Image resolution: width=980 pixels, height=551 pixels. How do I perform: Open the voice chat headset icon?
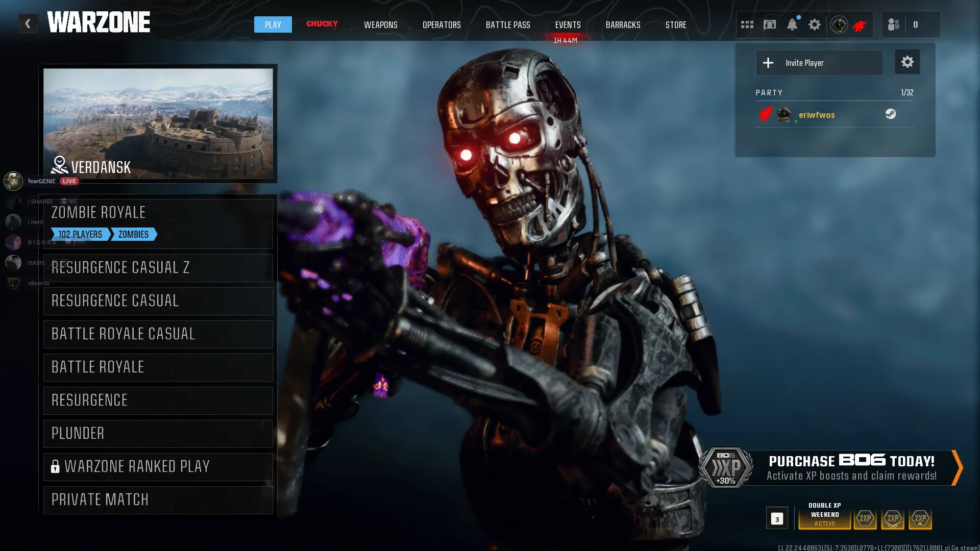pos(769,24)
